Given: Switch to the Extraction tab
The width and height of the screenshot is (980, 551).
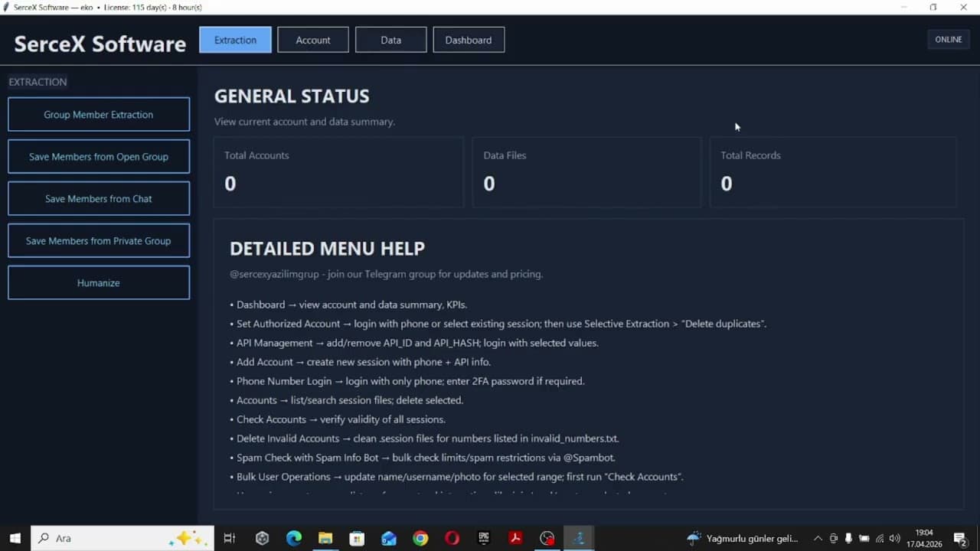Looking at the screenshot, I should 235,40.
